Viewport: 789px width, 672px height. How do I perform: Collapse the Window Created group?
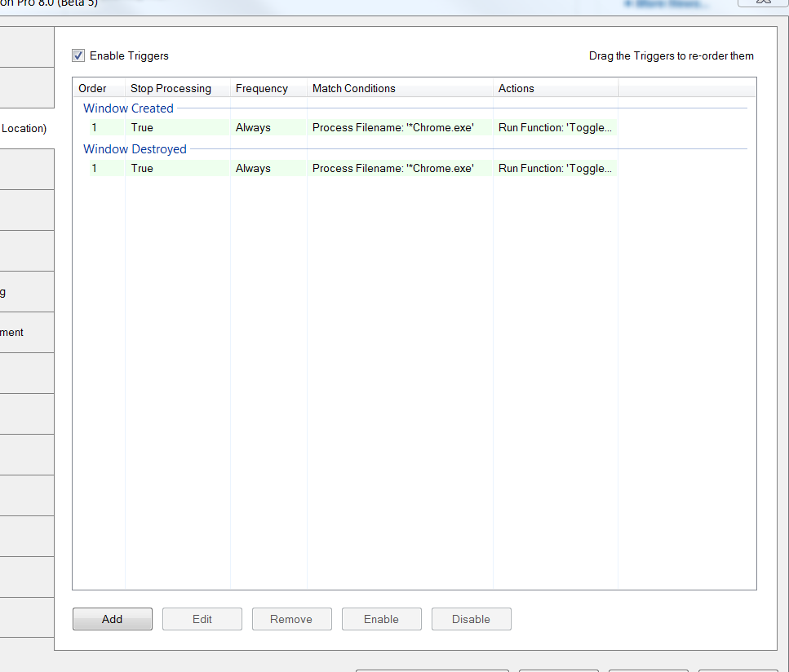coord(128,108)
